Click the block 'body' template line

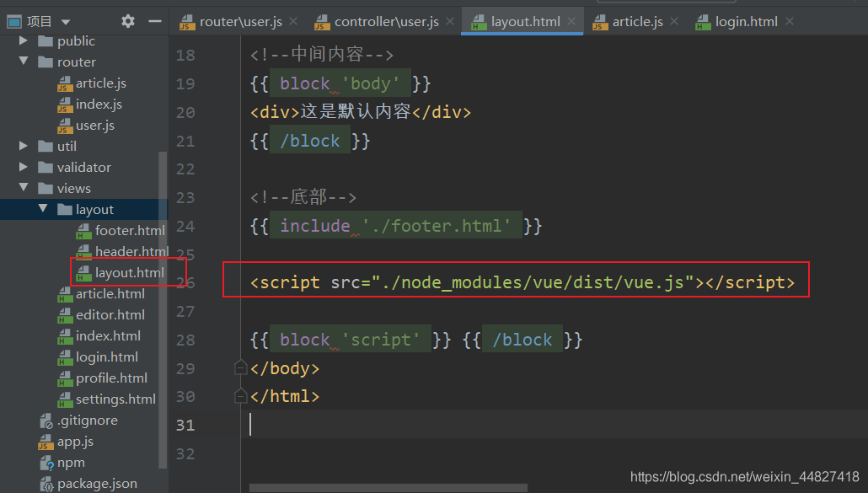pyautogui.click(x=340, y=83)
